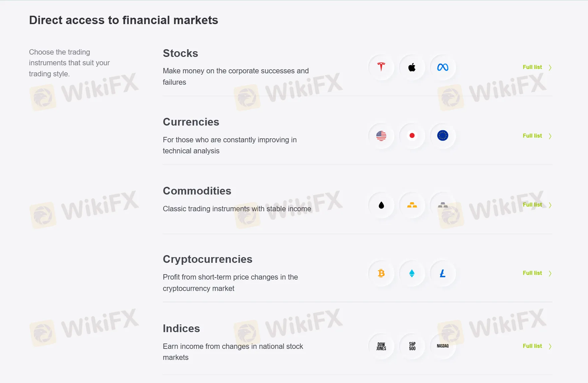Image resolution: width=588 pixels, height=383 pixels.
Task: Click the gold bars icon
Action: pos(412,205)
